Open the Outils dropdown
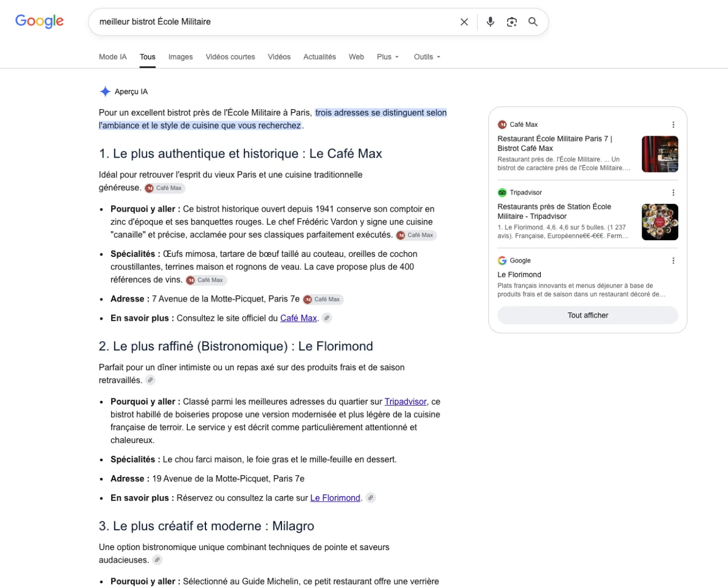Screen dimensions: 728x587 pos(427,57)
